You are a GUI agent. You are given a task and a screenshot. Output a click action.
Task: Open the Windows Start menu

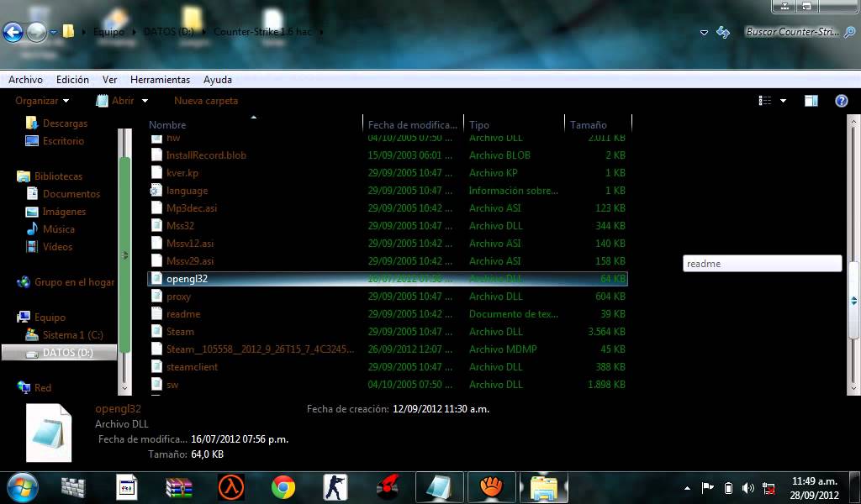pos(23,487)
